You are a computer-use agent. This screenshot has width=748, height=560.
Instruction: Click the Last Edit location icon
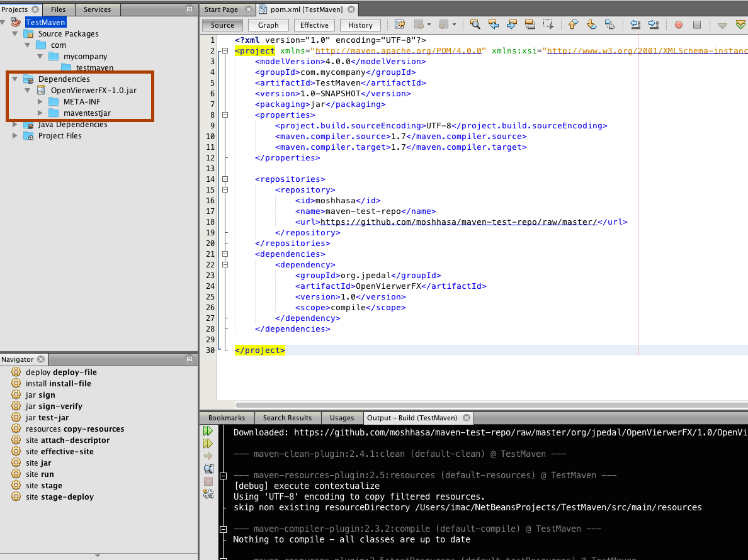point(400,25)
